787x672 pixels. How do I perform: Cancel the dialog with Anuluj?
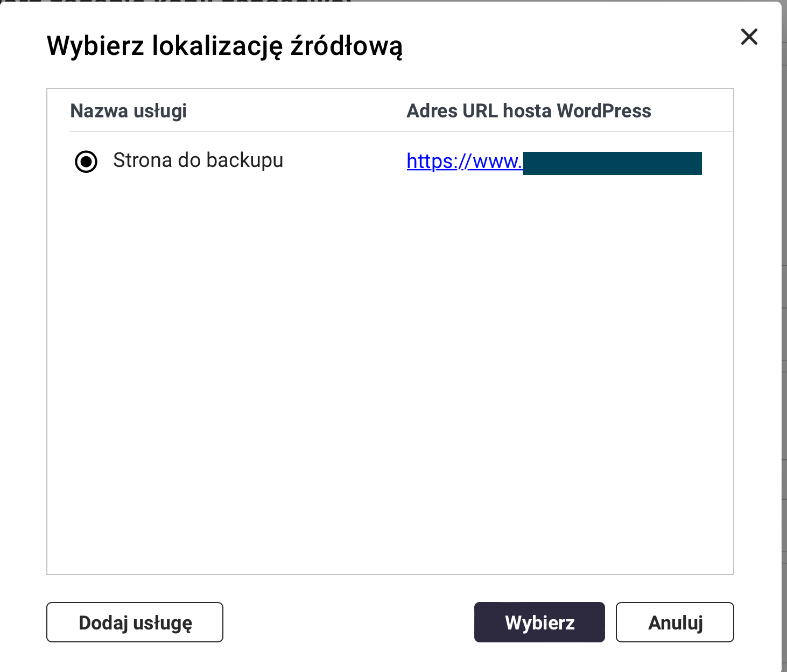[x=675, y=622]
